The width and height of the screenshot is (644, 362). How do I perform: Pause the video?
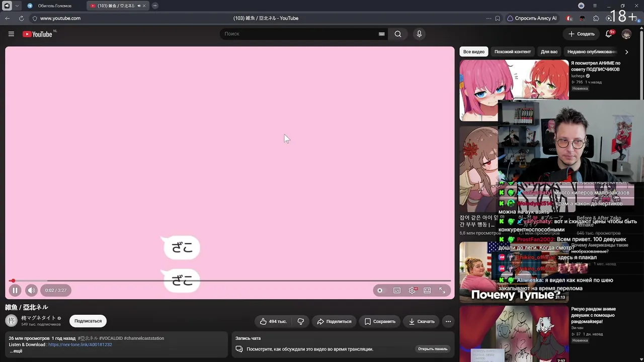coord(15,290)
